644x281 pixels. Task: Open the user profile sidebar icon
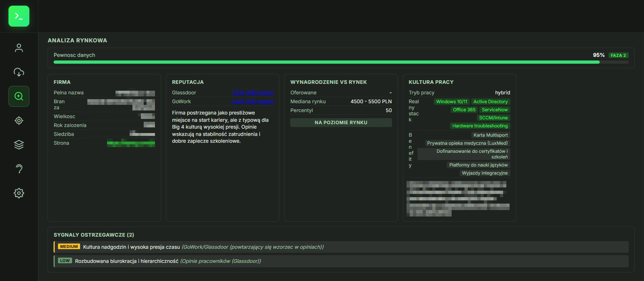pos(19,48)
